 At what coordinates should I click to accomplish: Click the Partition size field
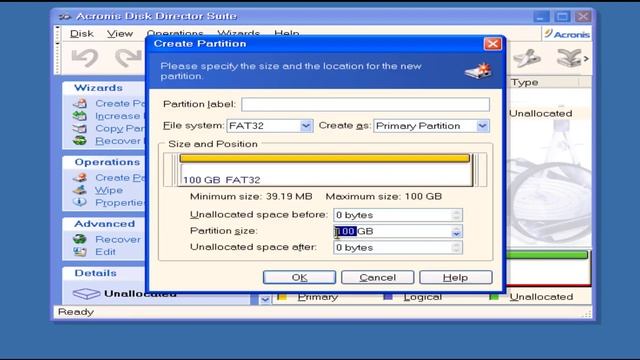pos(398,231)
